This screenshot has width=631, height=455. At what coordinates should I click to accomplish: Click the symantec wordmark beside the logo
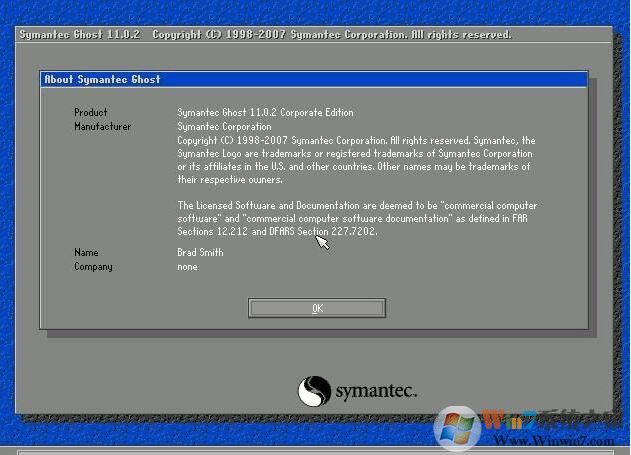pyautogui.click(x=375, y=391)
